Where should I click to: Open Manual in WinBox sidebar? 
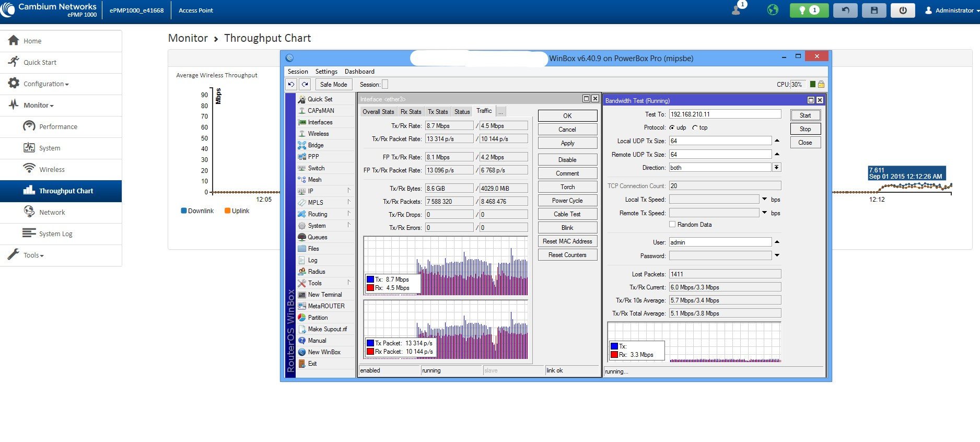(x=317, y=341)
